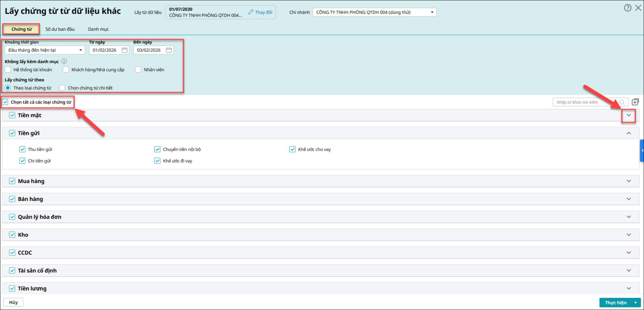Click the blue side panel handle
644x310 pixels.
(x=642, y=151)
